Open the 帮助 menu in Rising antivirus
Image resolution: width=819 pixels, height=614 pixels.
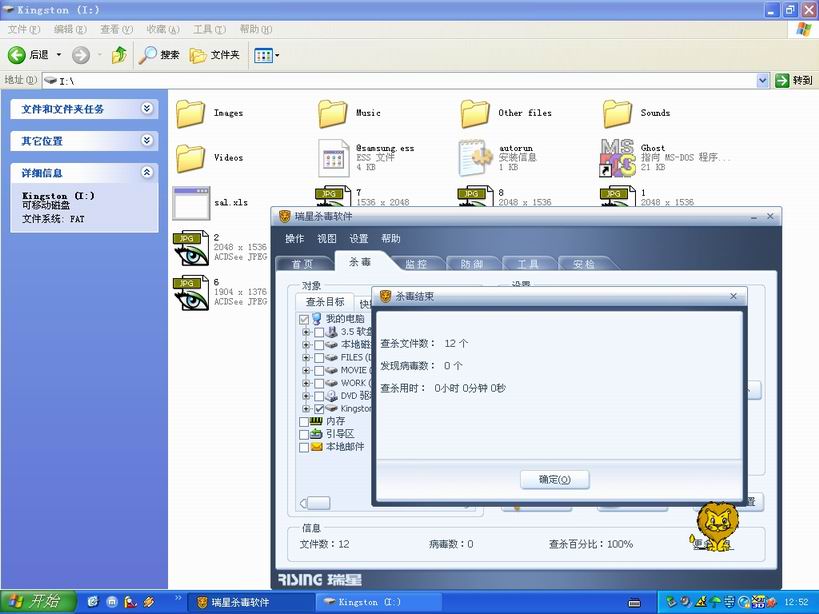click(x=391, y=239)
